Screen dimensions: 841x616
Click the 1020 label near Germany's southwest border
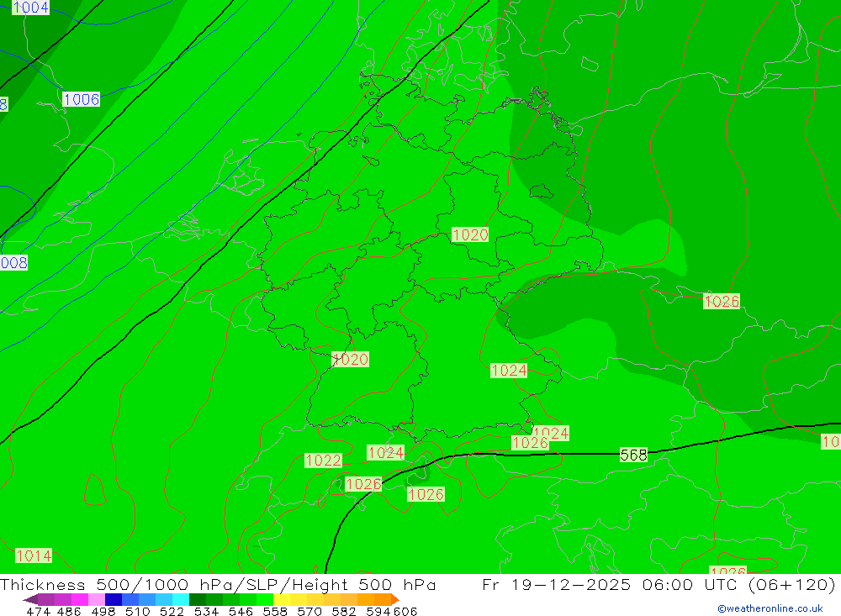[350, 359]
